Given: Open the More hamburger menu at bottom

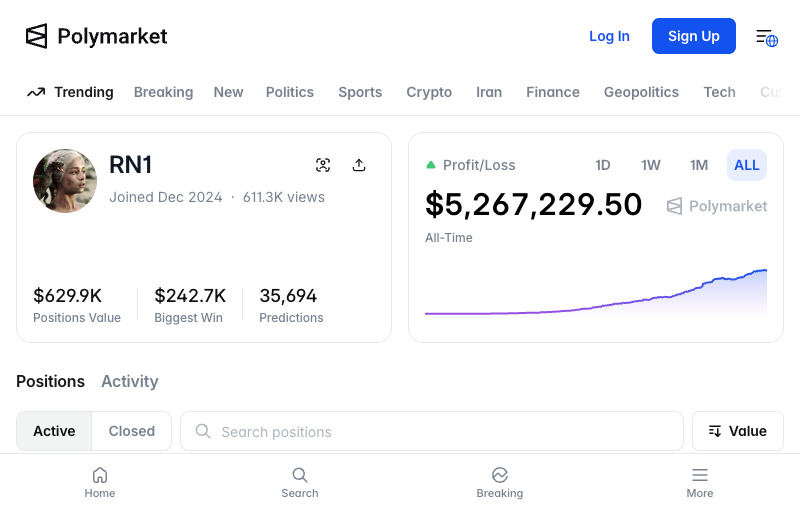Looking at the screenshot, I should [x=700, y=482].
